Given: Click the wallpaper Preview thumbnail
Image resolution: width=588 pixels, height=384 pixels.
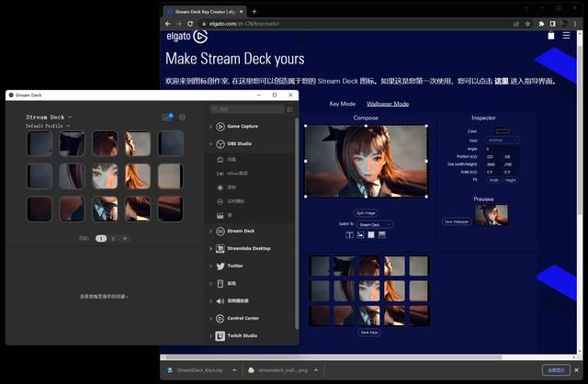Looking at the screenshot, I should click(491, 215).
